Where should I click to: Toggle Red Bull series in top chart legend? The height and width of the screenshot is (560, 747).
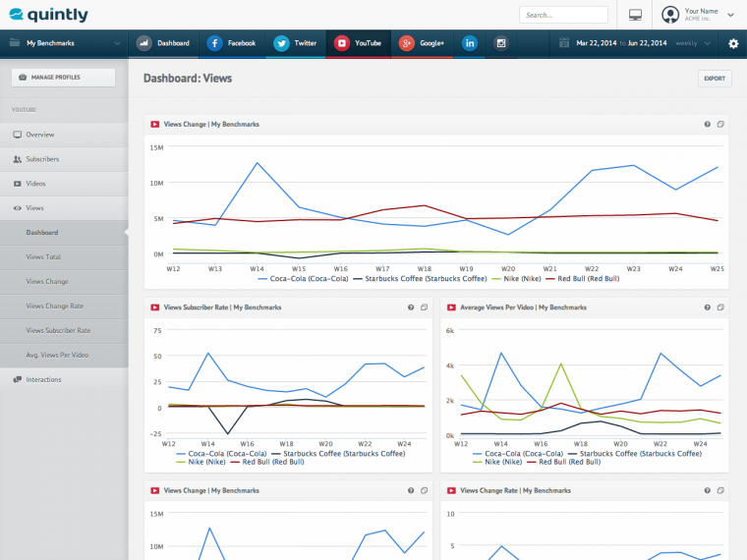[582, 279]
